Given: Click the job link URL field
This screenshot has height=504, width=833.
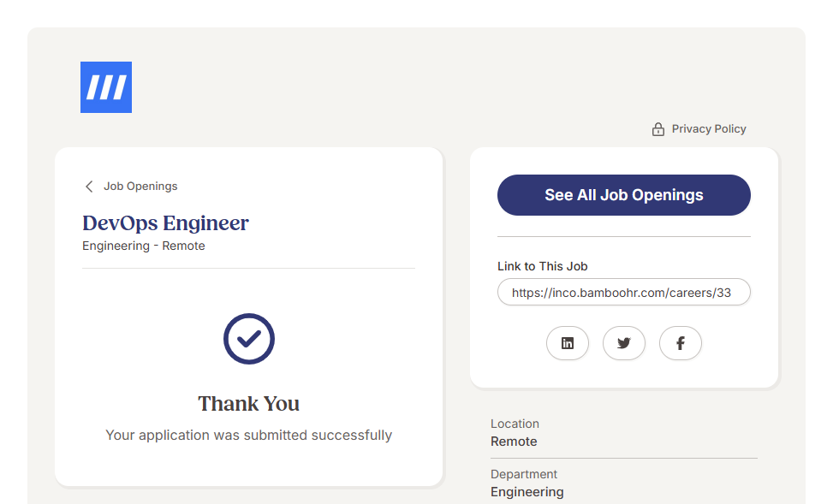Looking at the screenshot, I should click(x=623, y=292).
